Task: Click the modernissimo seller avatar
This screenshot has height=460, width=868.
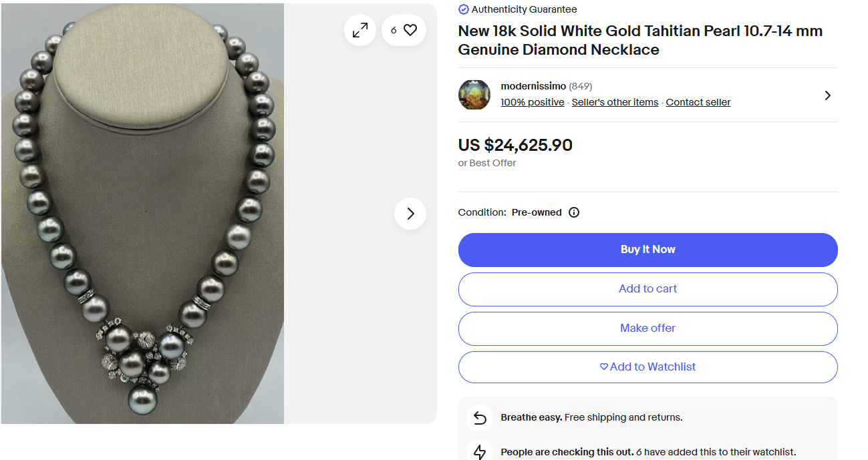Action: coord(474,95)
